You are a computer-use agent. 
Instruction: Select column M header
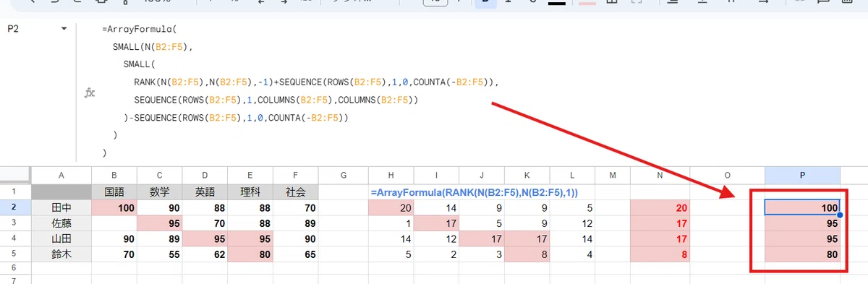[x=612, y=176]
